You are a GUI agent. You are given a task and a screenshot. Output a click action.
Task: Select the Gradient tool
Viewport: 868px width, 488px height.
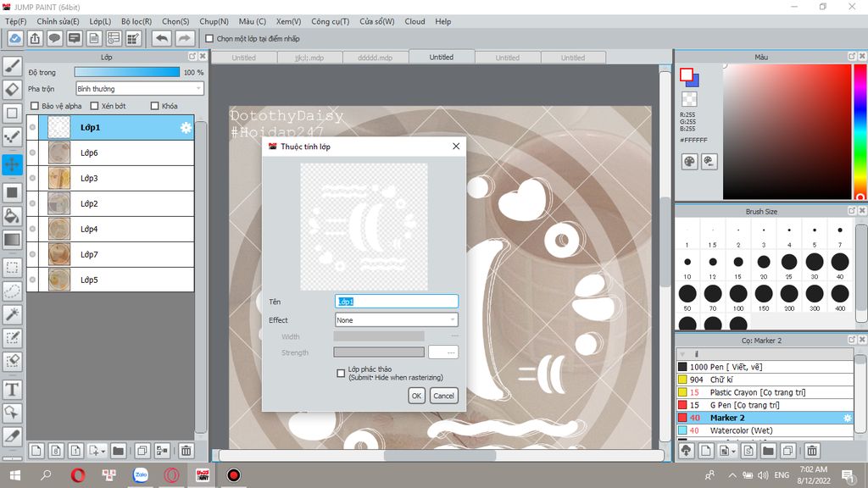click(x=12, y=240)
